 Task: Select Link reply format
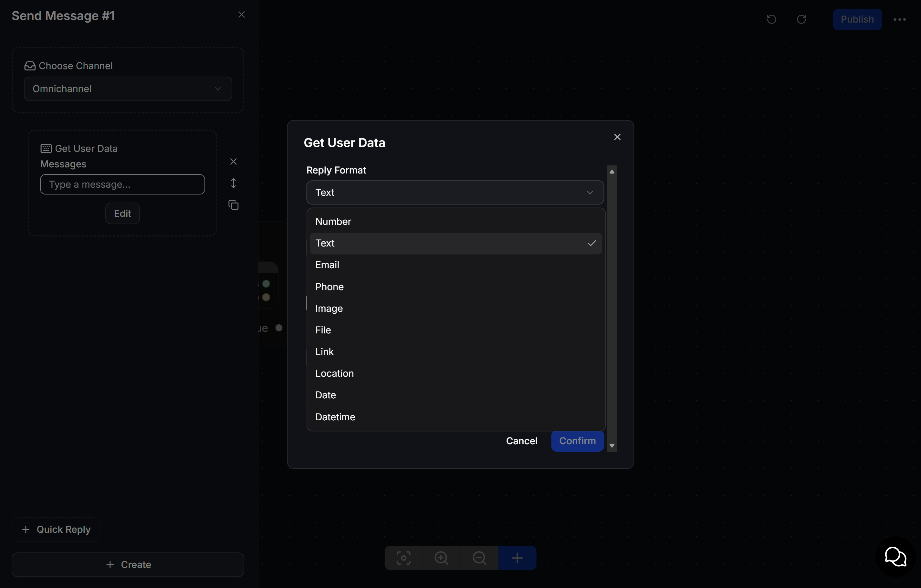pyautogui.click(x=455, y=352)
